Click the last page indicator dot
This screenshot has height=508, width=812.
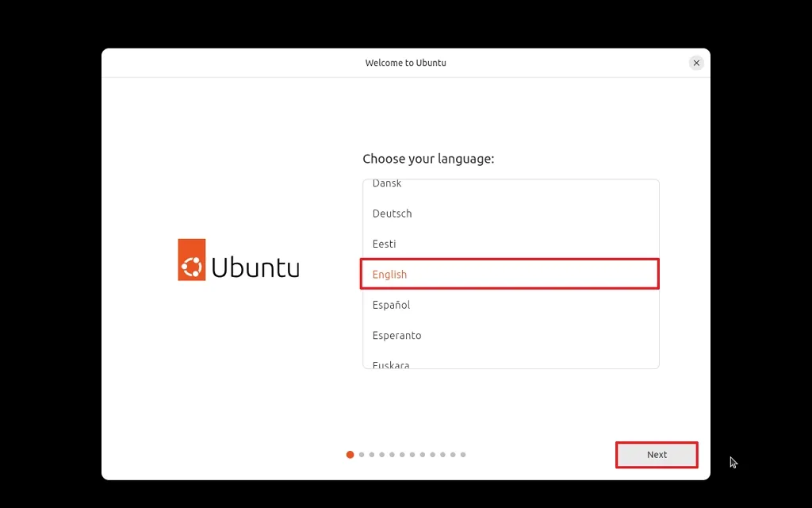click(x=462, y=455)
